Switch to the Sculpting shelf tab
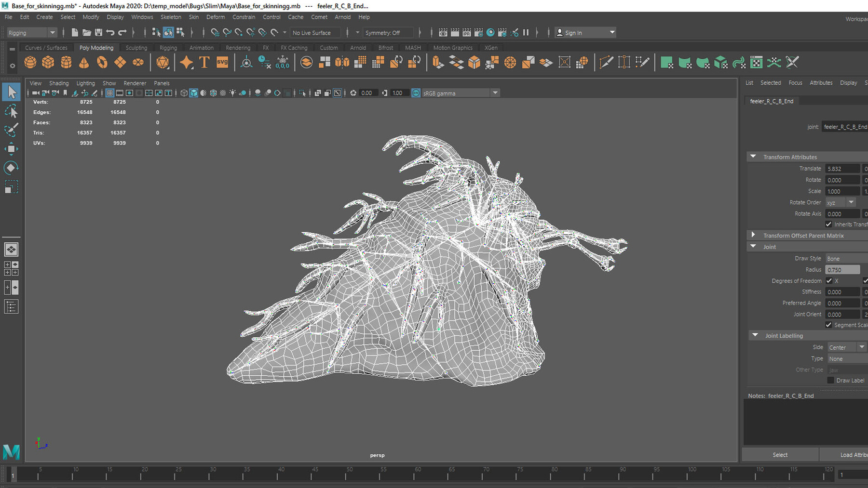The width and height of the screenshot is (868, 488). [136, 47]
